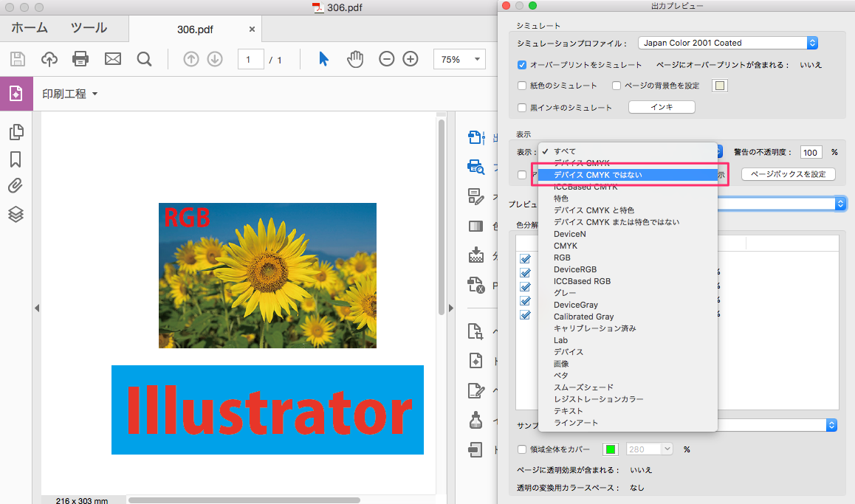Open attachments paperclip icon
Screen dimensions: 855x504
[16, 186]
